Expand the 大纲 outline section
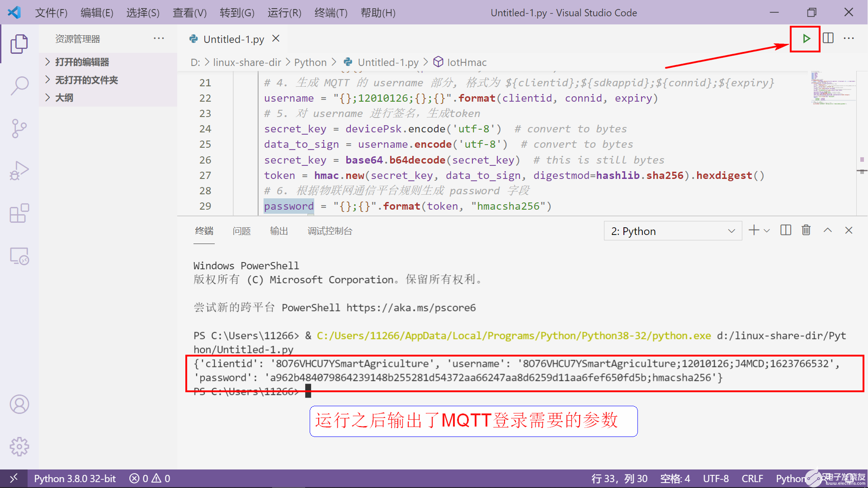Image resolution: width=868 pixels, height=488 pixels. [64, 98]
